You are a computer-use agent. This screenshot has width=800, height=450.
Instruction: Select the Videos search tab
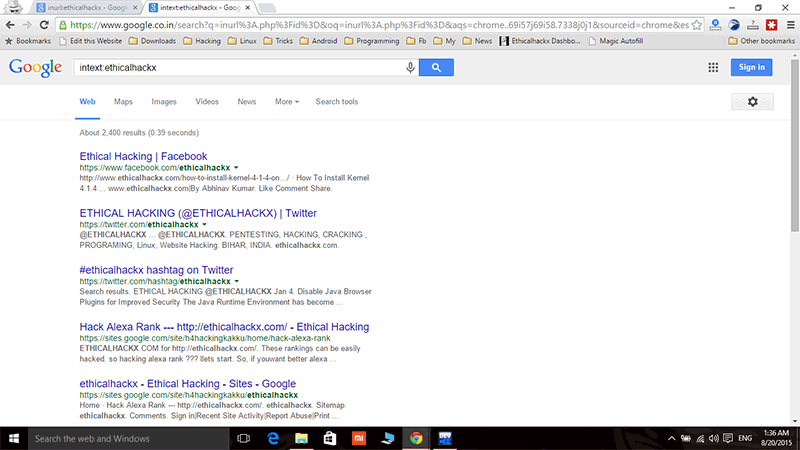(207, 102)
